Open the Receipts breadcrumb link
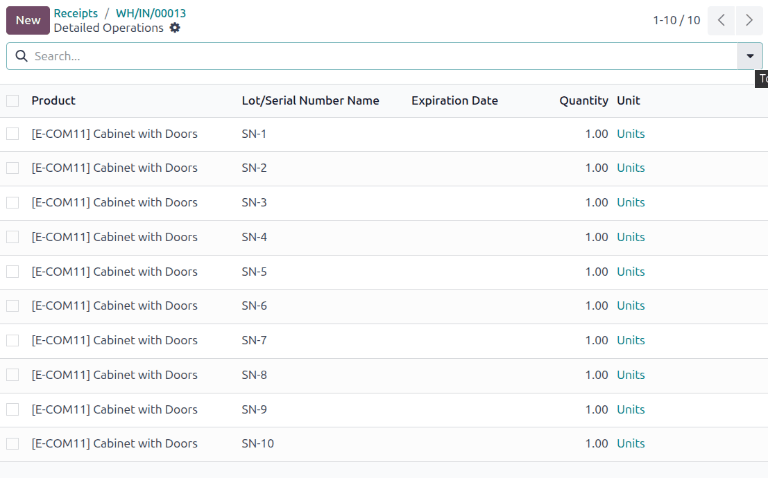Viewport: 768px width, 478px height. 76,13
